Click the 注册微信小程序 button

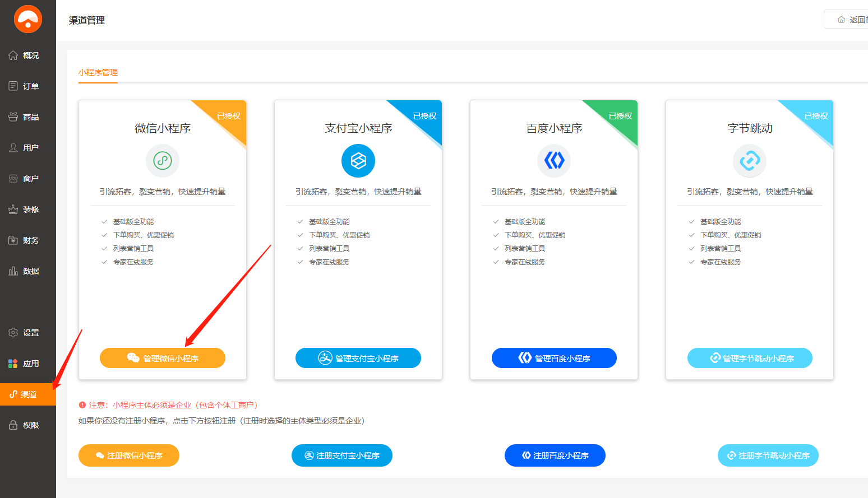(x=129, y=455)
